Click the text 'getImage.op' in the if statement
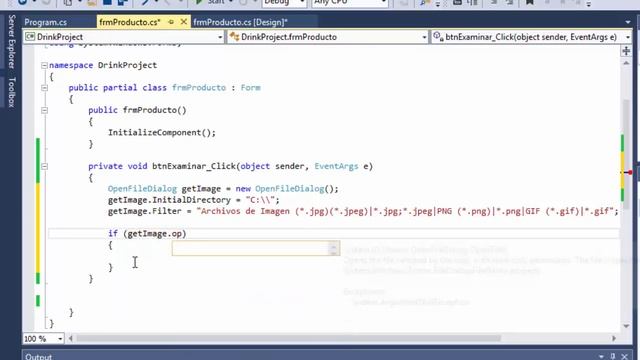This screenshot has width=640, height=360. click(x=155, y=233)
